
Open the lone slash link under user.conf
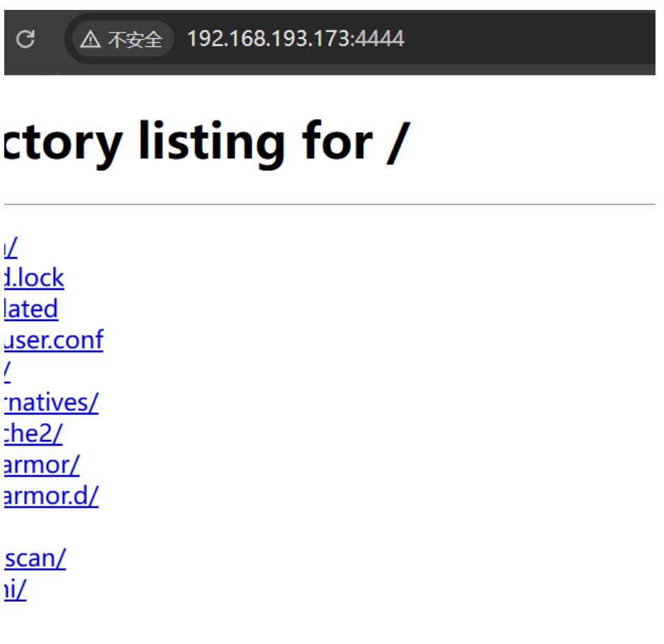[7, 371]
